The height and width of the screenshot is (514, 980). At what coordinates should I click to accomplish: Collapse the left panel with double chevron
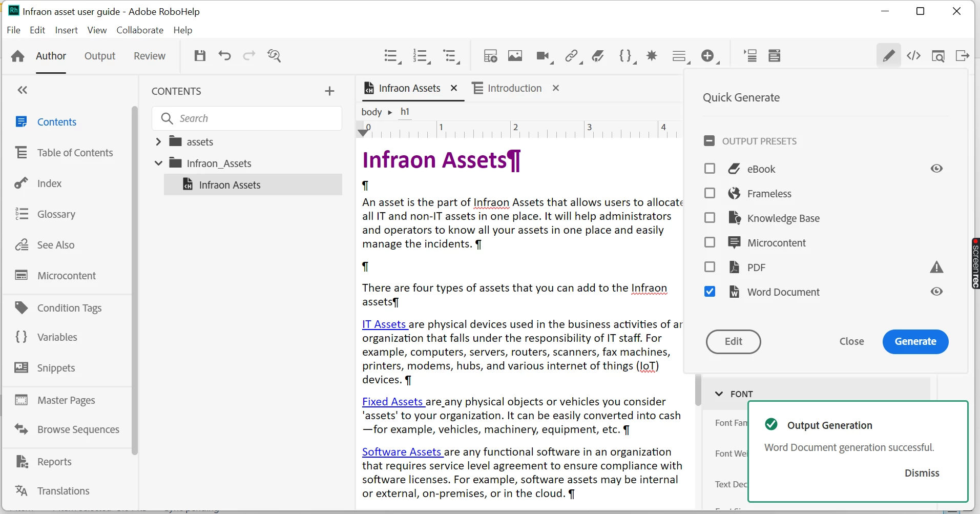coord(22,90)
